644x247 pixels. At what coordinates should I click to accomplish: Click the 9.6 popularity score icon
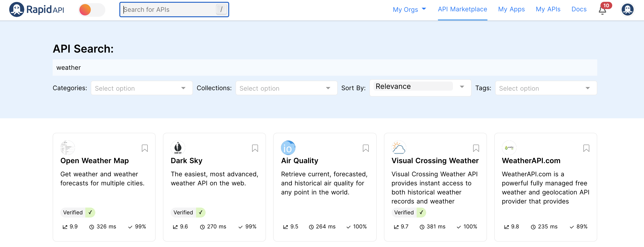(175, 227)
